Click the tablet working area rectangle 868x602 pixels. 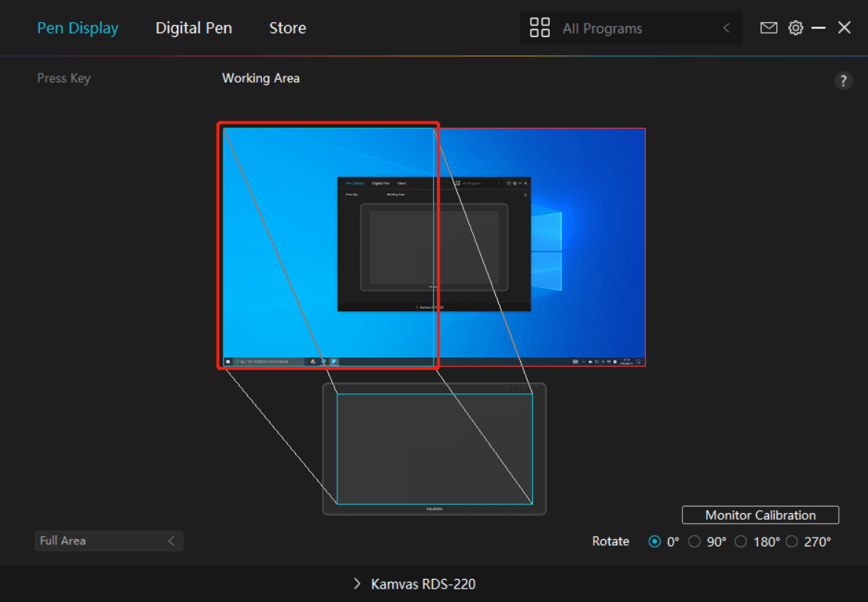click(434, 449)
